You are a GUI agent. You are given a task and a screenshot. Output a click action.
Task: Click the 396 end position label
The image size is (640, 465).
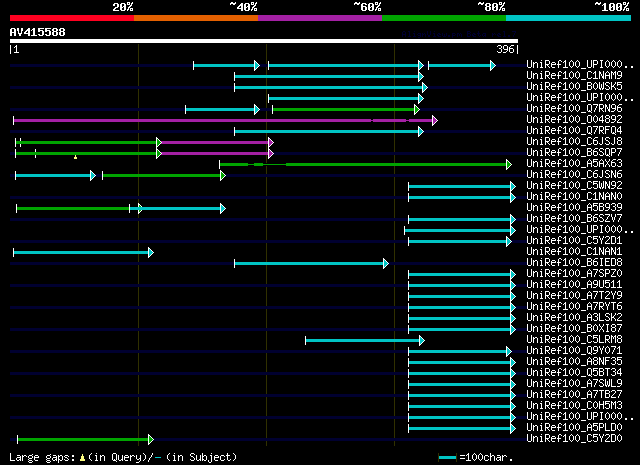(505, 49)
